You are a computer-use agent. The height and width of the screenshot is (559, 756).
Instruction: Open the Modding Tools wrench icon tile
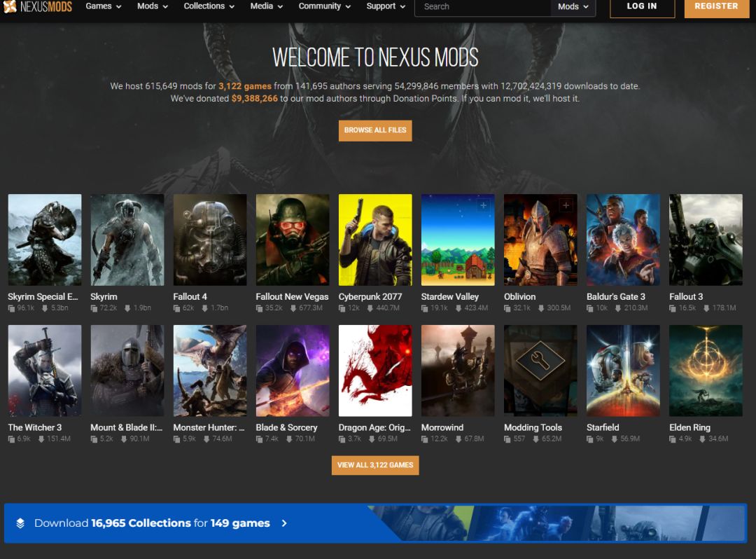[x=540, y=371]
